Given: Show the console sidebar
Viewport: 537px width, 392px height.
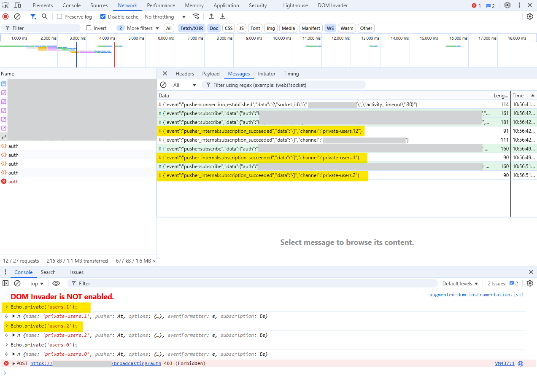Looking at the screenshot, I should [x=5, y=283].
